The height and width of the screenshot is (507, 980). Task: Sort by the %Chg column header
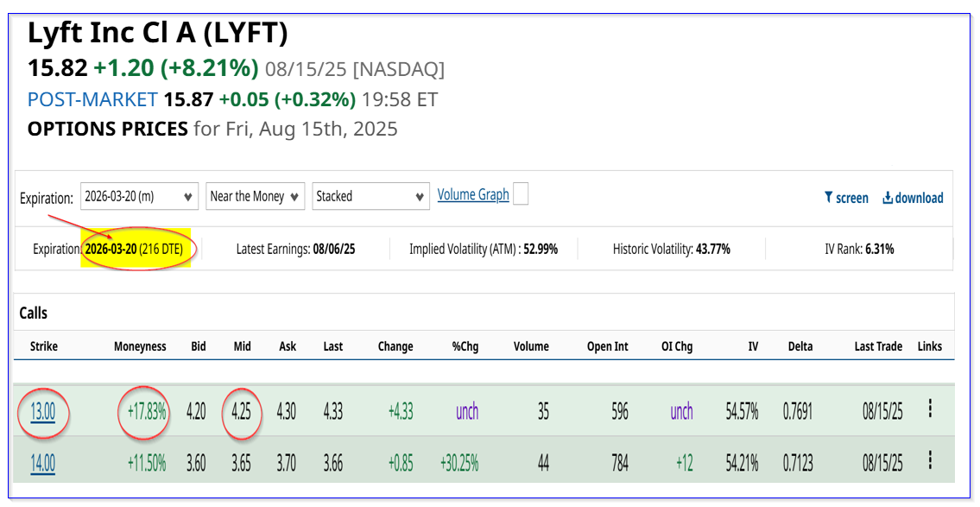[465, 346]
